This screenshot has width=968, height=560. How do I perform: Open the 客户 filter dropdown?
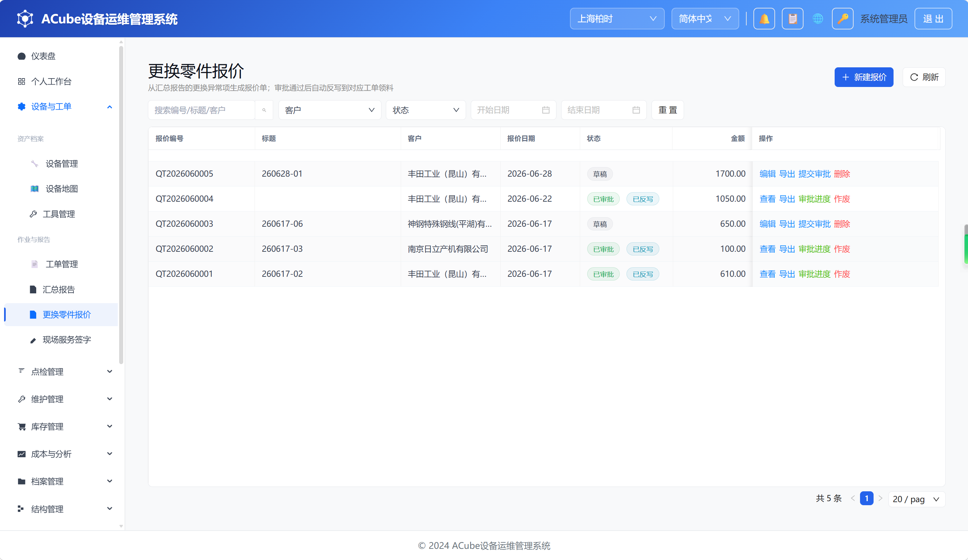coord(330,110)
